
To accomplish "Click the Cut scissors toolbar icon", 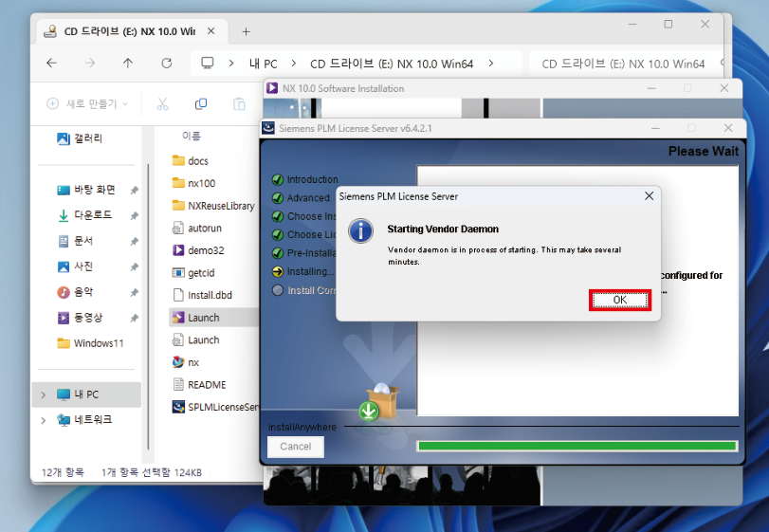I will point(162,104).
